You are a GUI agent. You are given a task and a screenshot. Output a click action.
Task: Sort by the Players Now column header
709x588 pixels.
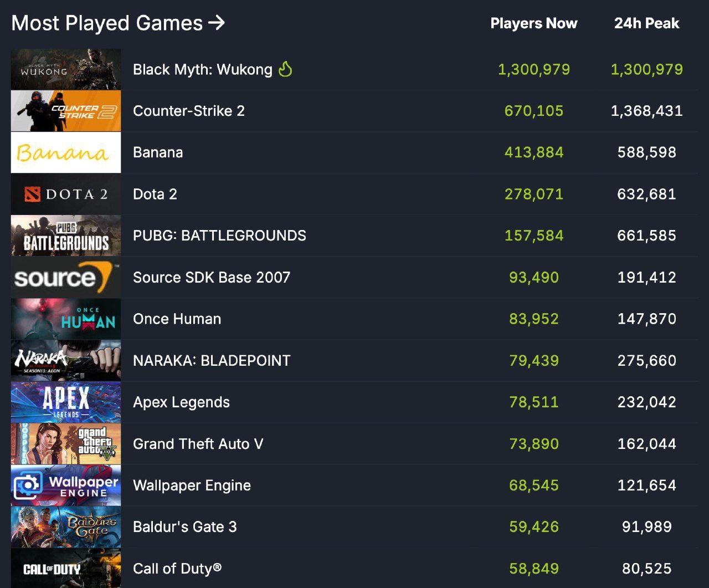coord(533,23)
